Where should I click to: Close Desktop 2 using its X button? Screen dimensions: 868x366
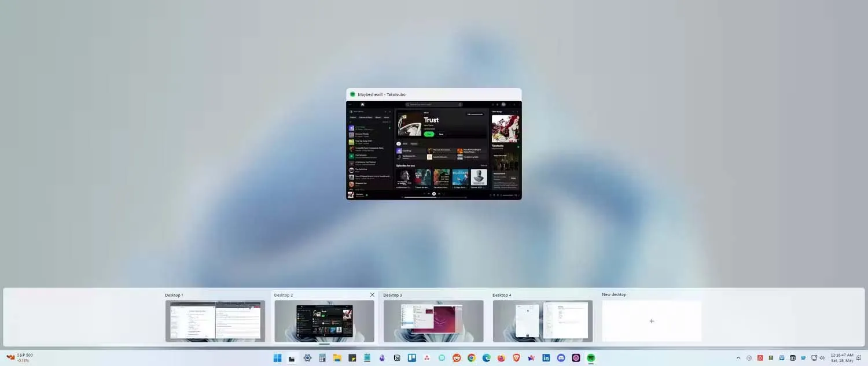click(x=372, y=295)
